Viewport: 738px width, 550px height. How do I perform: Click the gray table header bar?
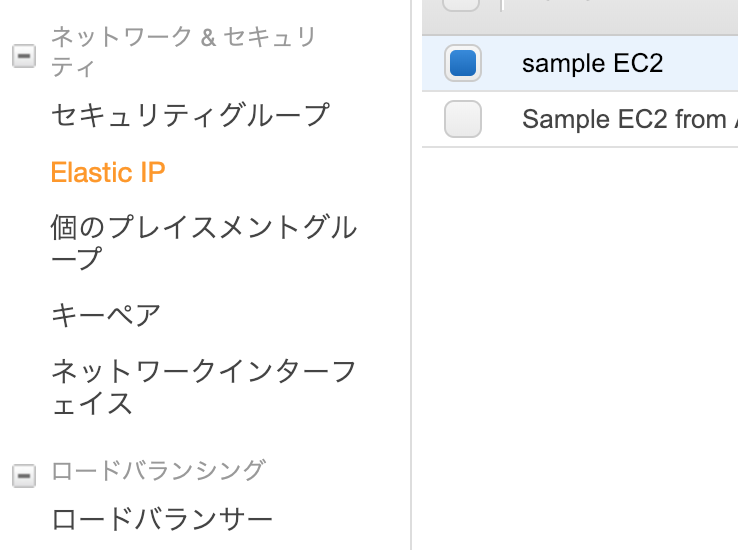pos(620,14)
